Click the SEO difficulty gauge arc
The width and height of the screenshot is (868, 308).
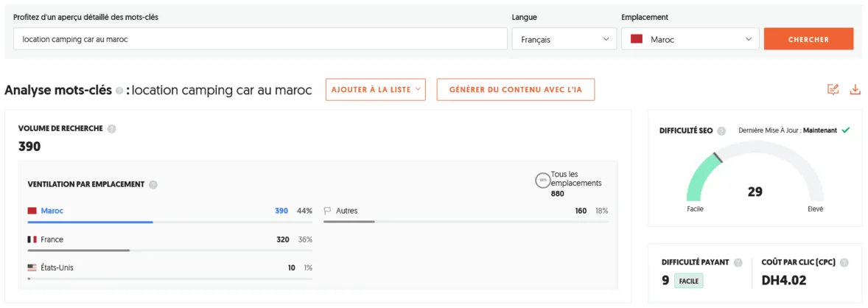coord(755,172)
